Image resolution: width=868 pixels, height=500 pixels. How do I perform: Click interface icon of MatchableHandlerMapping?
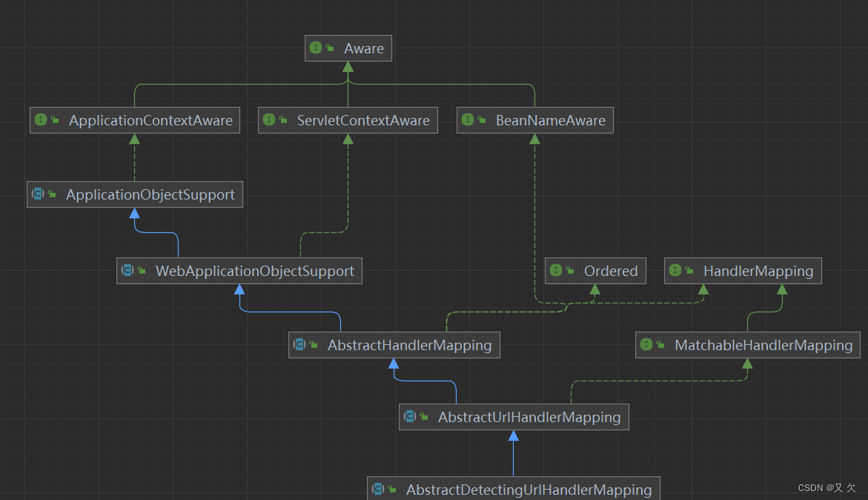(x=646, y=344)
